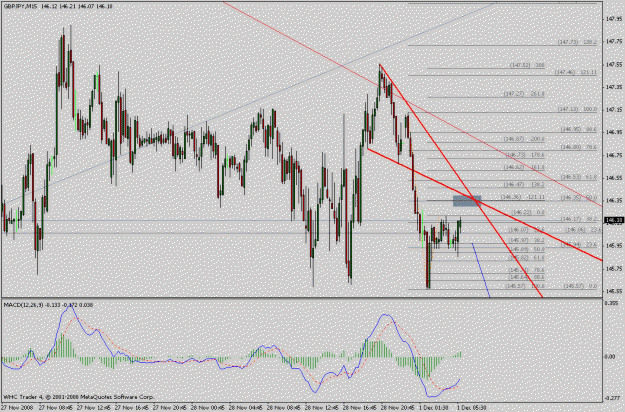
Task: Click the (147.52) -100 Fibonacci label
Action: click(x=527, y=65)
